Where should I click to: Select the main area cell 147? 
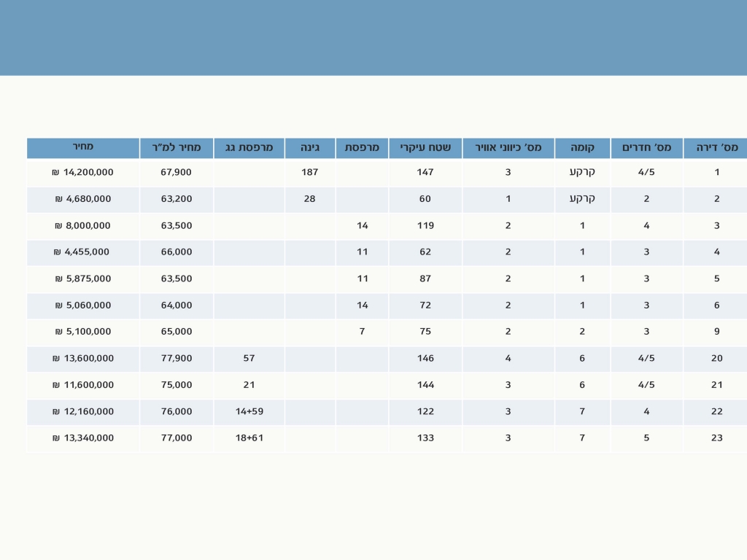click(x=425, y=173)
